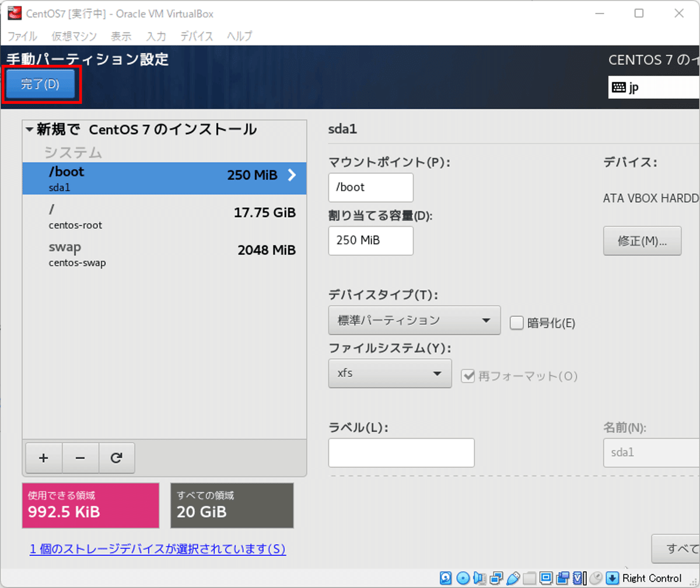This screenshot has height=588, width=700.
Task: Click the 完了(D) done button
Action: 40,84
